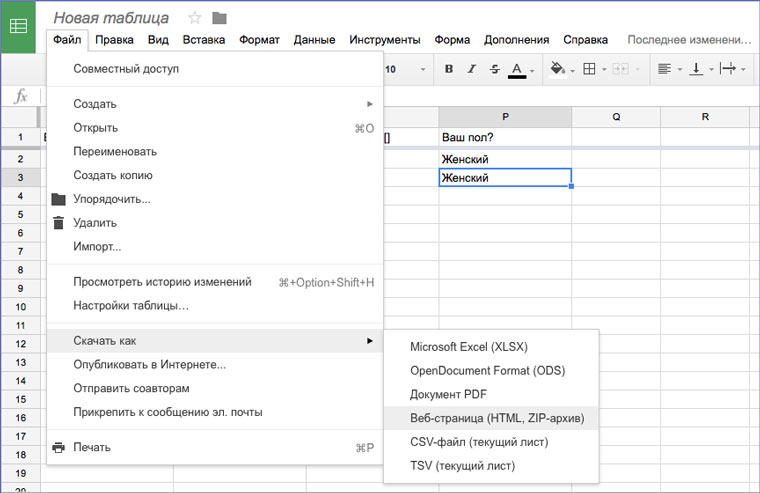Open the Файл menu
Image resolution: width=760 pixels, height=493 pixels.
(x=67, y=40)
